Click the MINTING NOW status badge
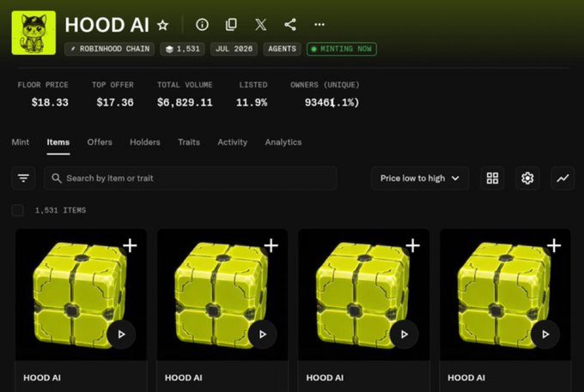Image resolution: width=584 pixels, height=392 pixels. pos(342,49)
